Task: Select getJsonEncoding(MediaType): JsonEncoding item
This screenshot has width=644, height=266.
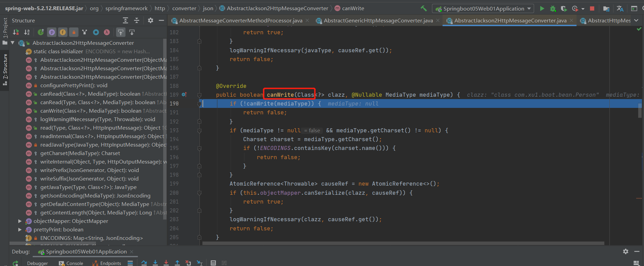Action: 95,195
